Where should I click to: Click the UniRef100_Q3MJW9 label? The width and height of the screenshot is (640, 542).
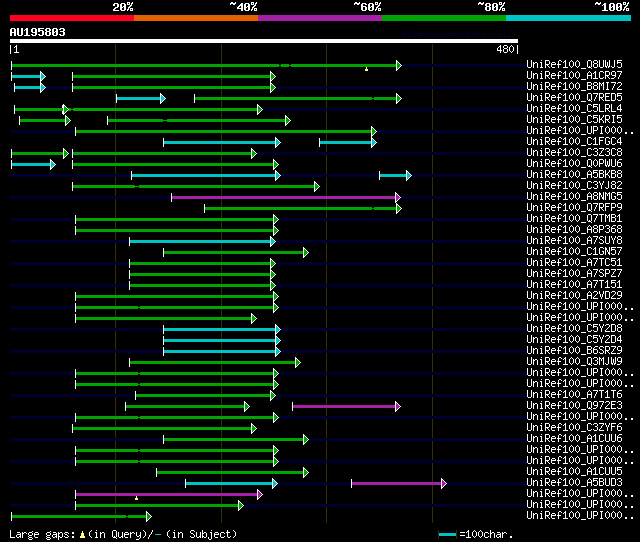pyautogui.click(x=574, y=362)
